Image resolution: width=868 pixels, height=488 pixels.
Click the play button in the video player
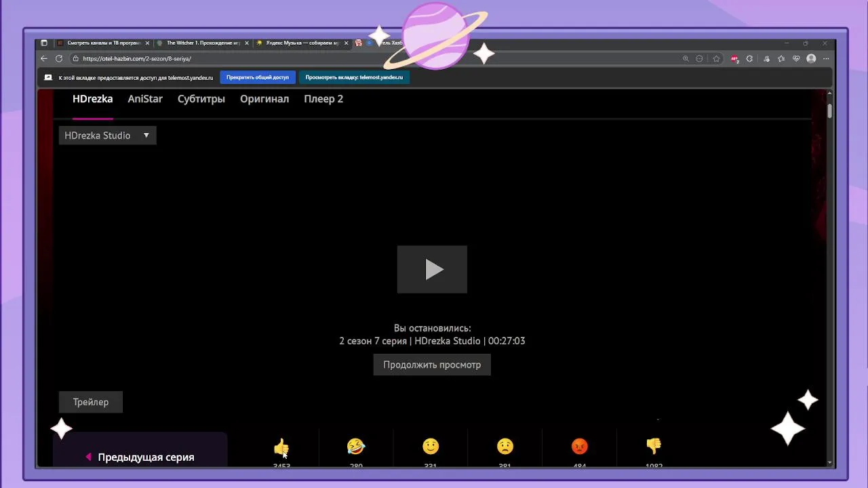(432, 270)
